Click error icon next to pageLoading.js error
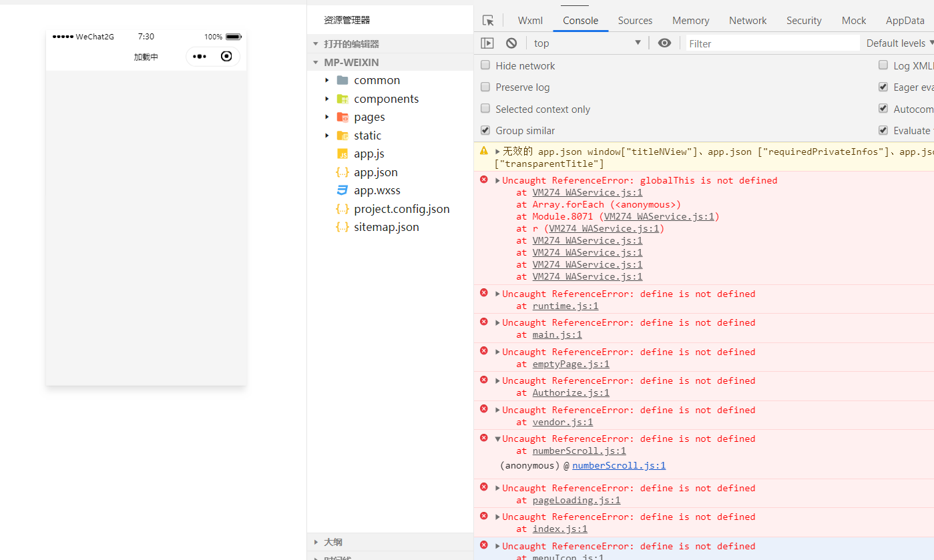 [484, 487]
